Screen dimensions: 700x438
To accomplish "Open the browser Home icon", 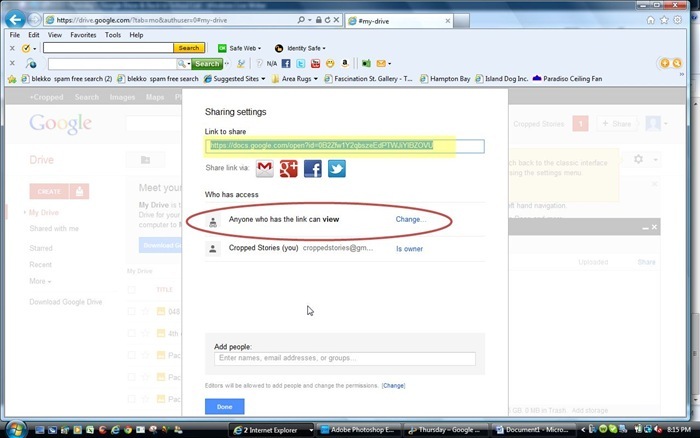I will click(x=650, y=20).
